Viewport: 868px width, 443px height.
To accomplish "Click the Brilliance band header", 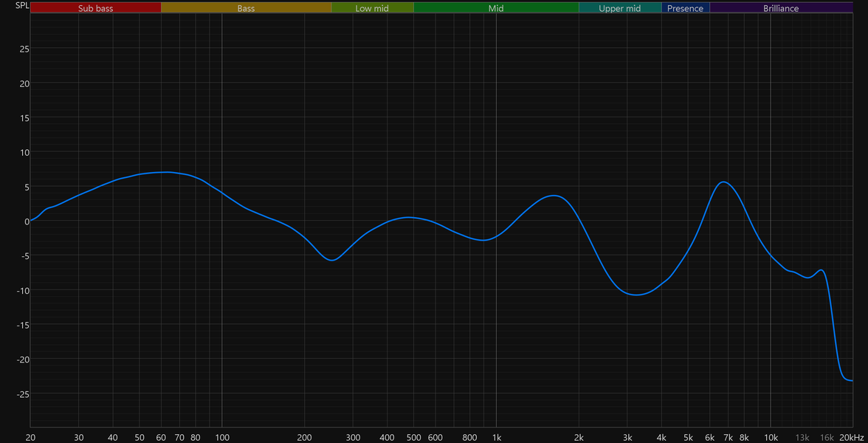I will [x=781, y=7].
